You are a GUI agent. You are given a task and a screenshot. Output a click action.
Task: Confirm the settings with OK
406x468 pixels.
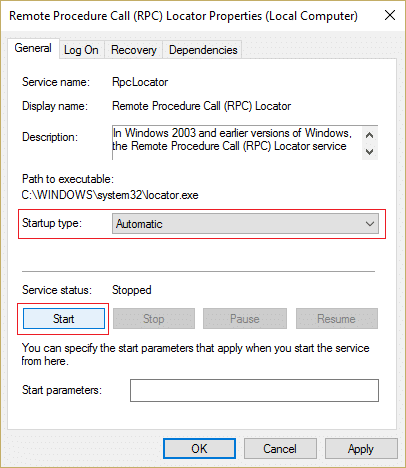(199, 449)
